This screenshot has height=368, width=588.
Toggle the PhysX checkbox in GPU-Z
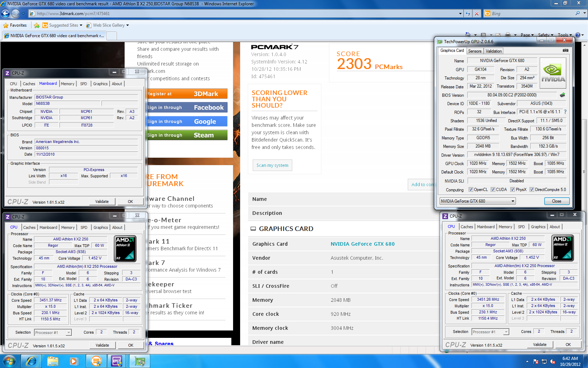(512, 190)
